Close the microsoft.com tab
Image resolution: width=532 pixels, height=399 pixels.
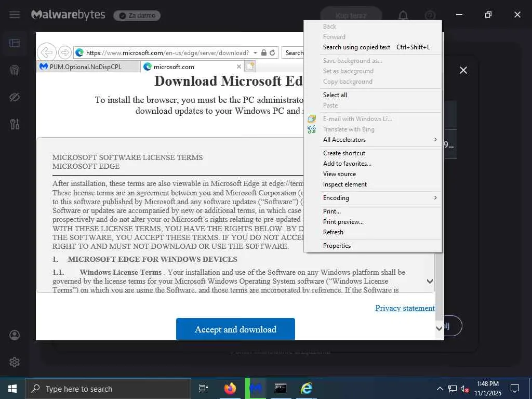pyautogui.click(x=239, y=66)
